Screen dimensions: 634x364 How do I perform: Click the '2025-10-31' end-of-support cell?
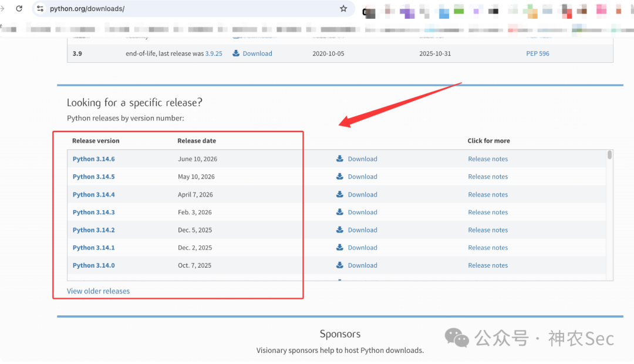click(435, 53)
